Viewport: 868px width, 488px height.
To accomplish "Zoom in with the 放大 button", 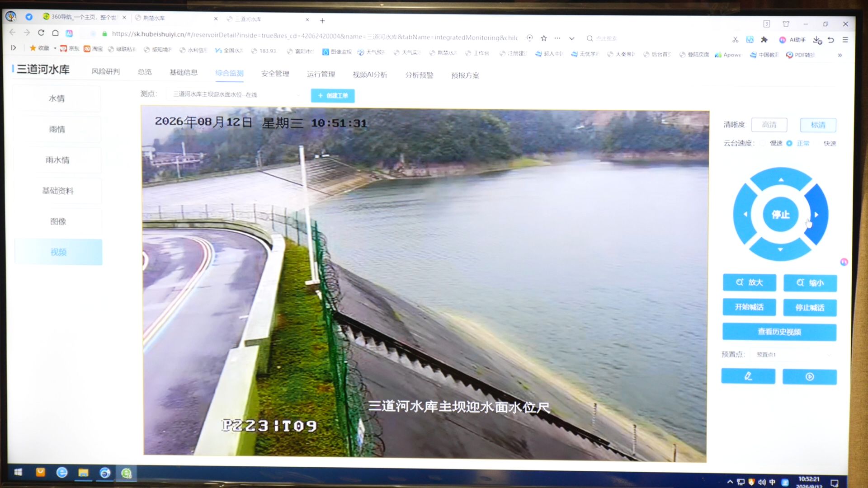I will pyautogui.click(x=750, y=282).
